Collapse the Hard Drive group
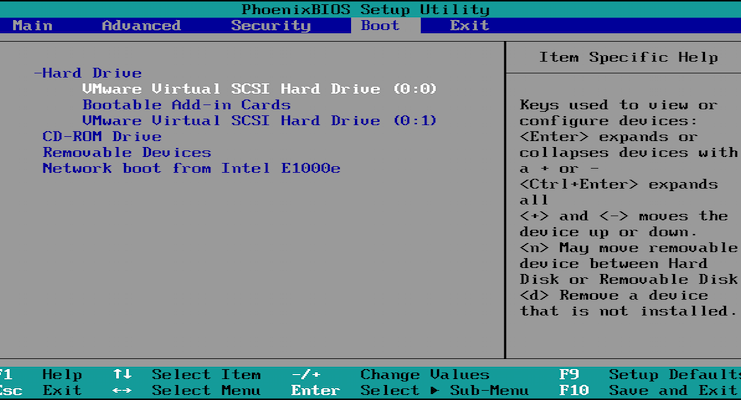The image size is (741, 400). pos(88,73)
